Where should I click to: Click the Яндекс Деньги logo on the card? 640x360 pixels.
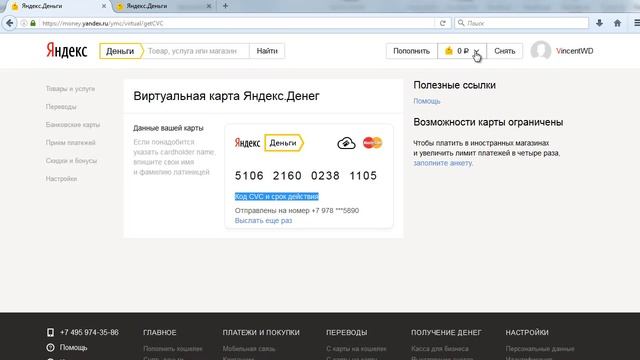269,143
